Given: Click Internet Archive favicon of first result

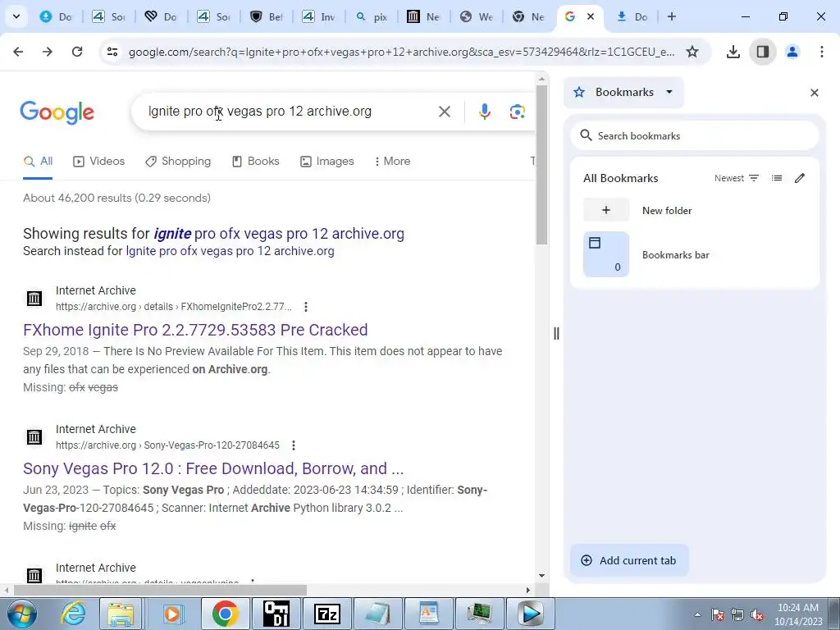Looking at the screenshot, I should (x=34, y=299).
